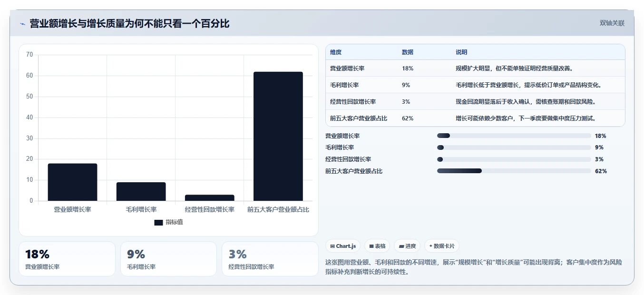644x295 pixels.
Task: Click the 3% value in the table
Action: [x=406, y=102]
